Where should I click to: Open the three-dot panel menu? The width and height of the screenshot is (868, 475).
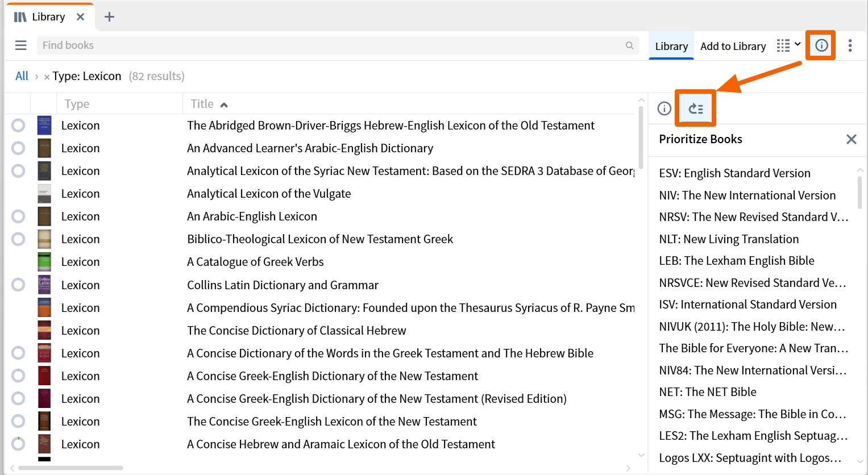point(850,45)
